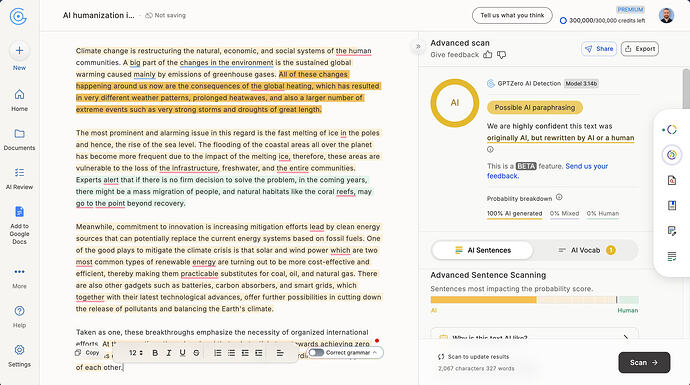
Task: Click the increase indent icon
Action: tap(259, 353)
